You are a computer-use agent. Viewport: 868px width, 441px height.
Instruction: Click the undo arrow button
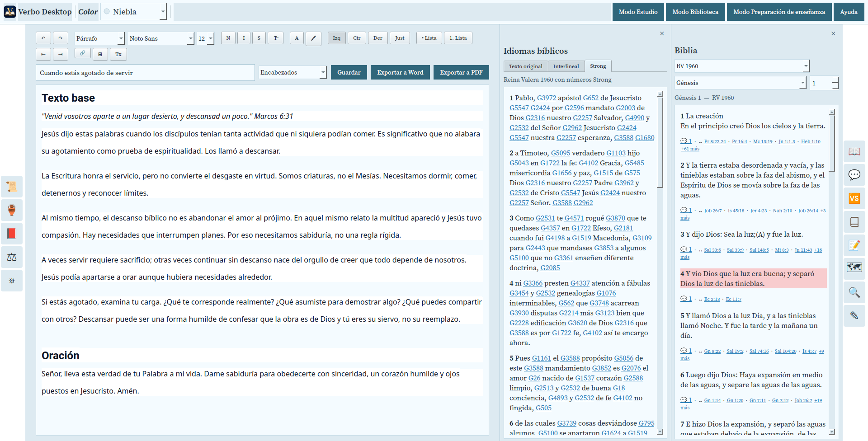pos(43,38)
